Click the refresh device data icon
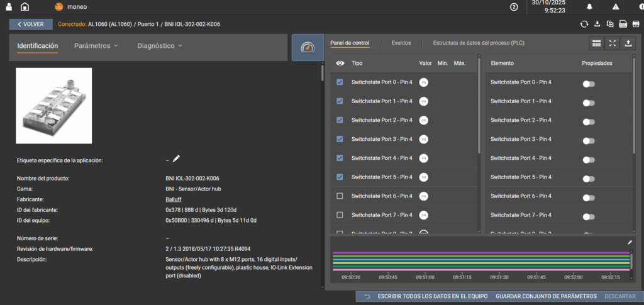 coord(584,25)
